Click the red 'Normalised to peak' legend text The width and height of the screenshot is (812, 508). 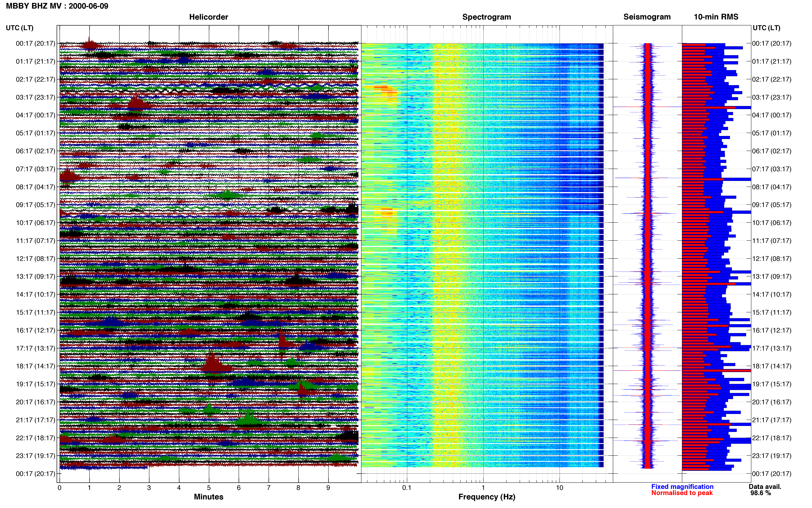pos(682,493)
